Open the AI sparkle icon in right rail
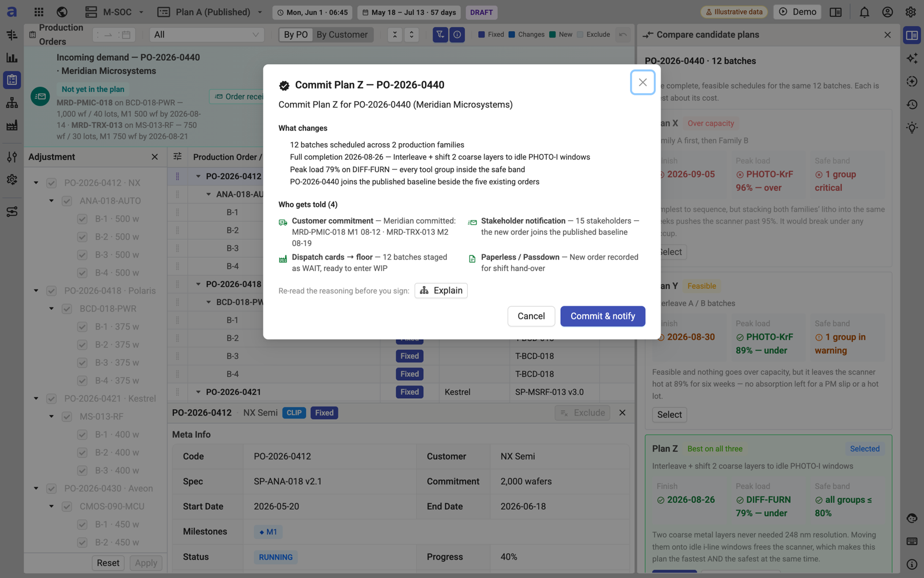Screen dimensions: 924x578 [x=912, y=58]
